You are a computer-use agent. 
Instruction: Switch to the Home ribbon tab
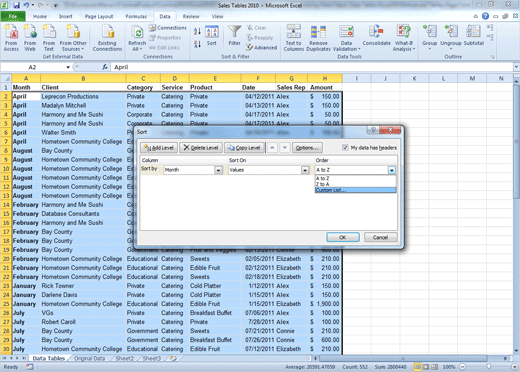click(x=40, y=16)
